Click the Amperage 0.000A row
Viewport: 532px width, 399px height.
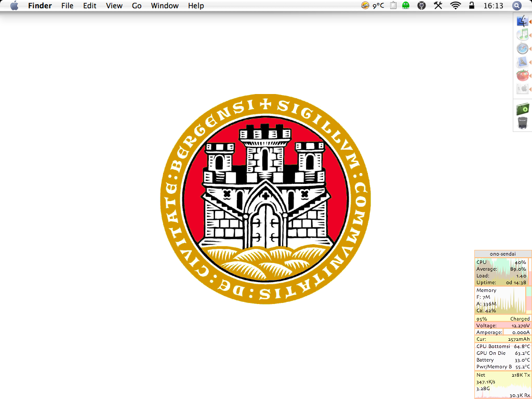click(x=503, y=332)
